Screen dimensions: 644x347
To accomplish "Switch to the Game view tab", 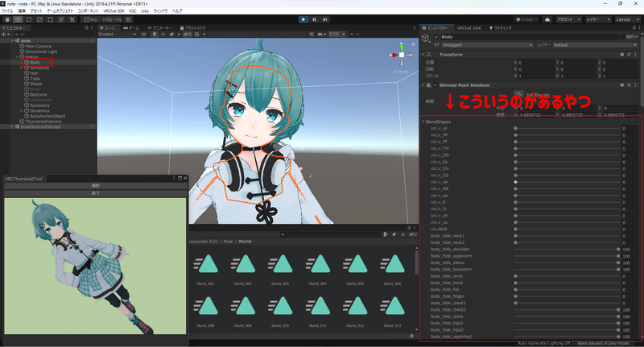I will pyautogui.click(x=131, y=28).
